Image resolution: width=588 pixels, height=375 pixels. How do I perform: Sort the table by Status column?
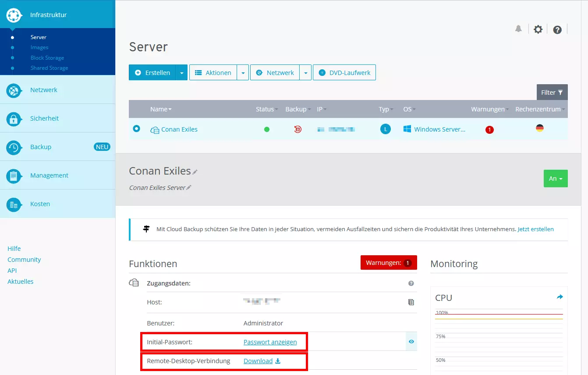(x=267, y=109)
